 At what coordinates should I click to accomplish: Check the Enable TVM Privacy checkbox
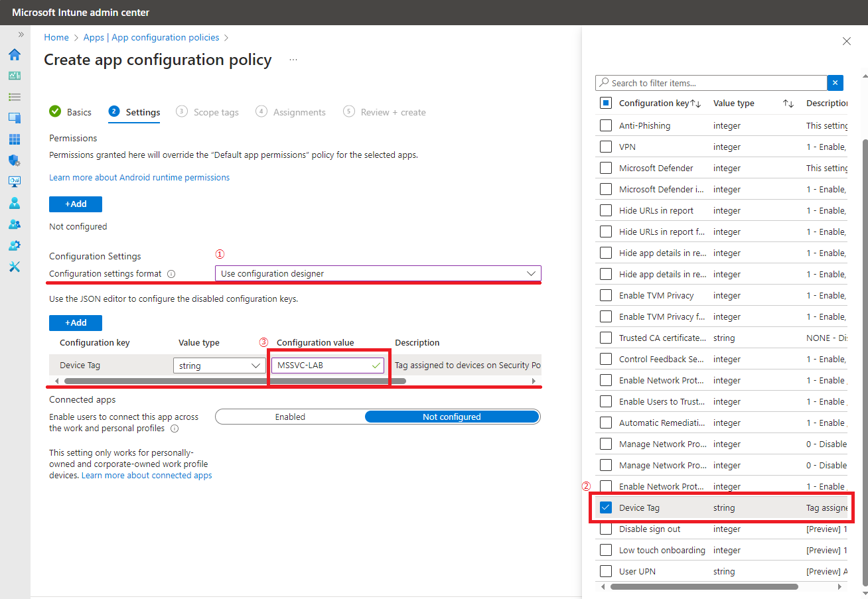point(606,295)
